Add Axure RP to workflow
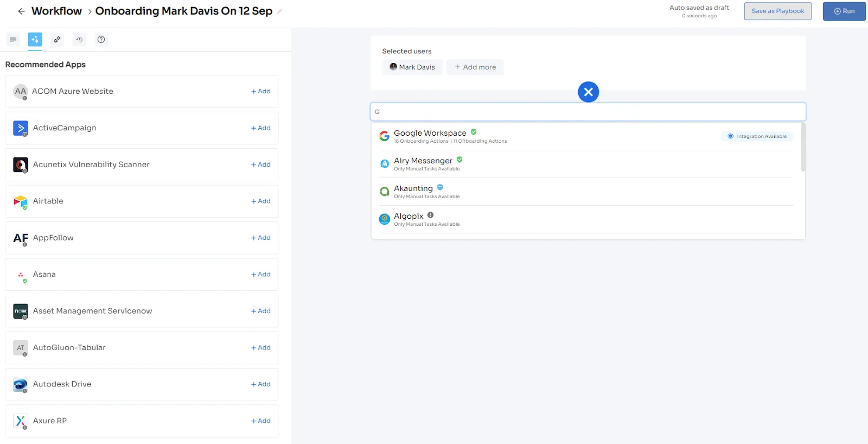 pos(261,421)
